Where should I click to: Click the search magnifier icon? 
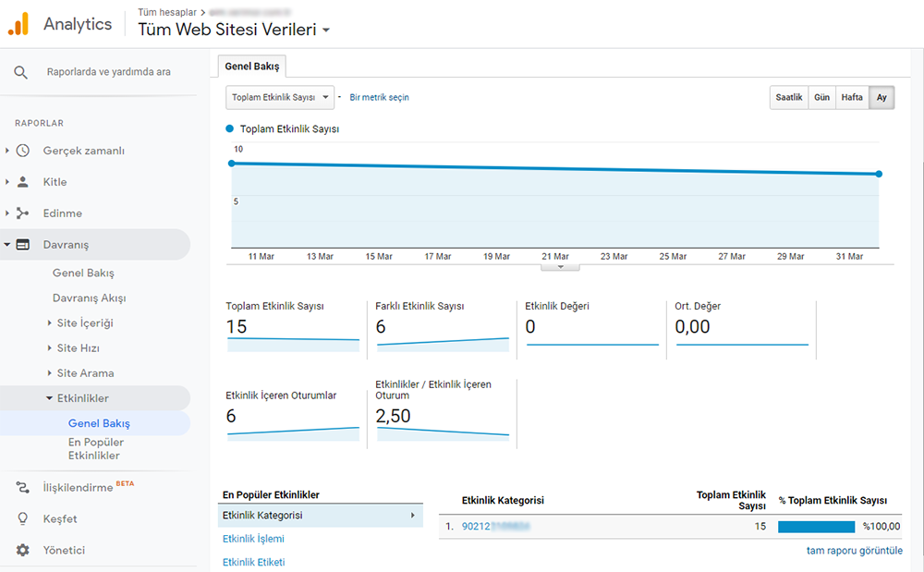tap(21, 72)
